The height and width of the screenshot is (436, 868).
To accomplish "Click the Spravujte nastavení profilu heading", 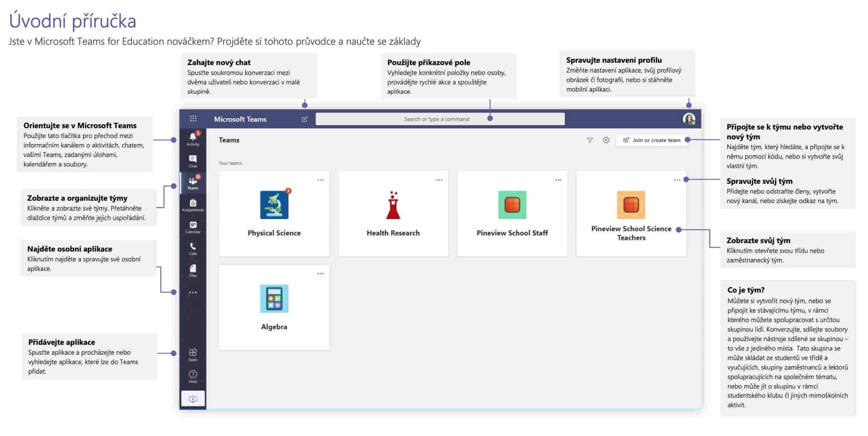I will 614,60.
